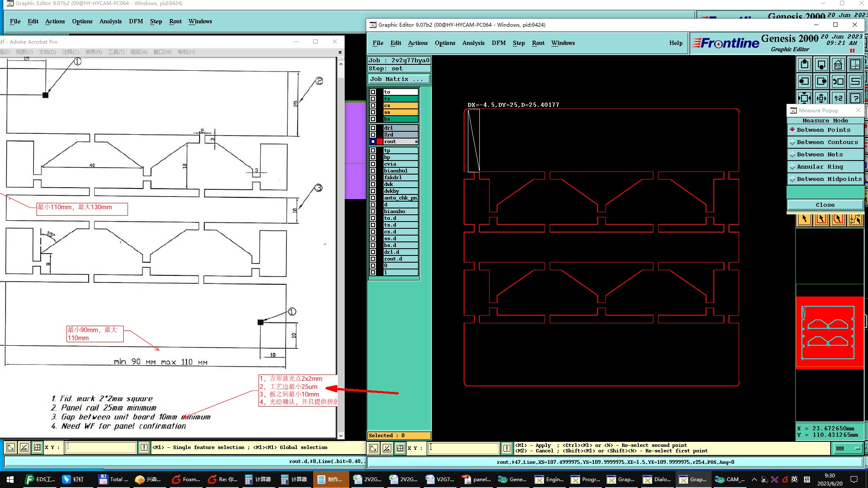Select the net select tool icon

click(x=855, y=219)
